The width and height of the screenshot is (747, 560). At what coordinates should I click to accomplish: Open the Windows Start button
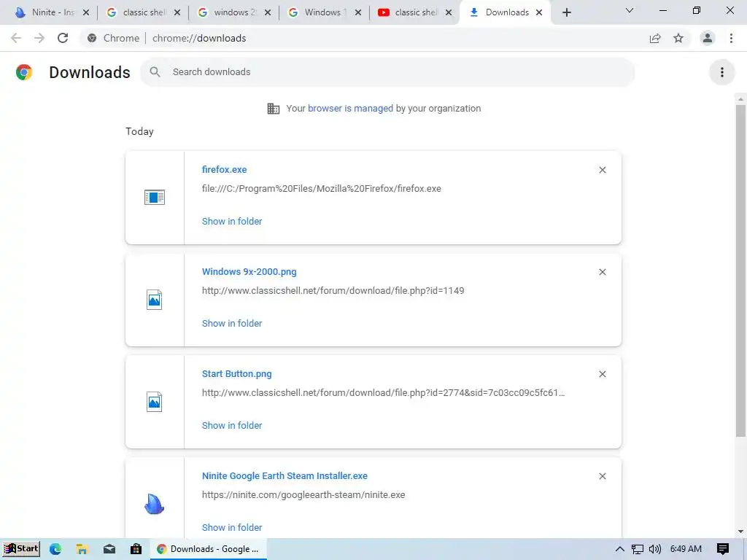tap(21, 548)
